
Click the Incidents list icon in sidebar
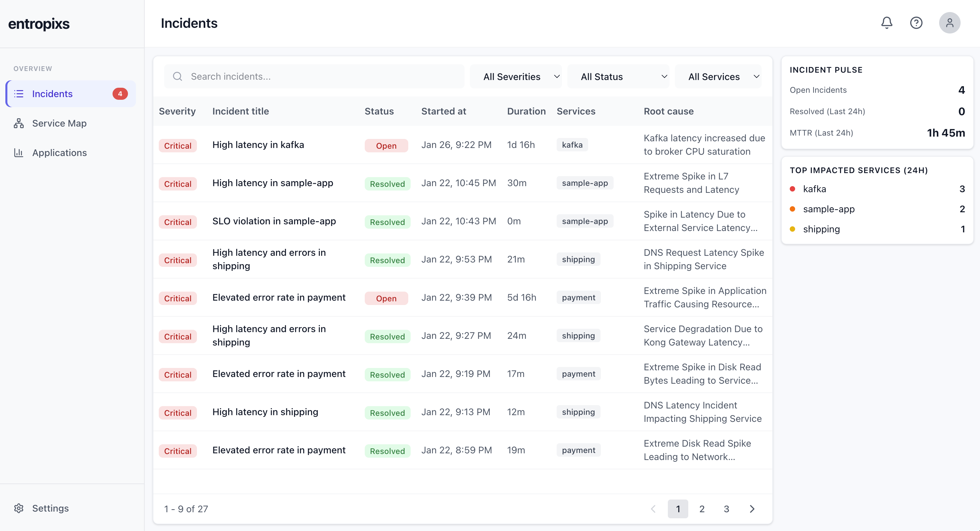point(19,93)
